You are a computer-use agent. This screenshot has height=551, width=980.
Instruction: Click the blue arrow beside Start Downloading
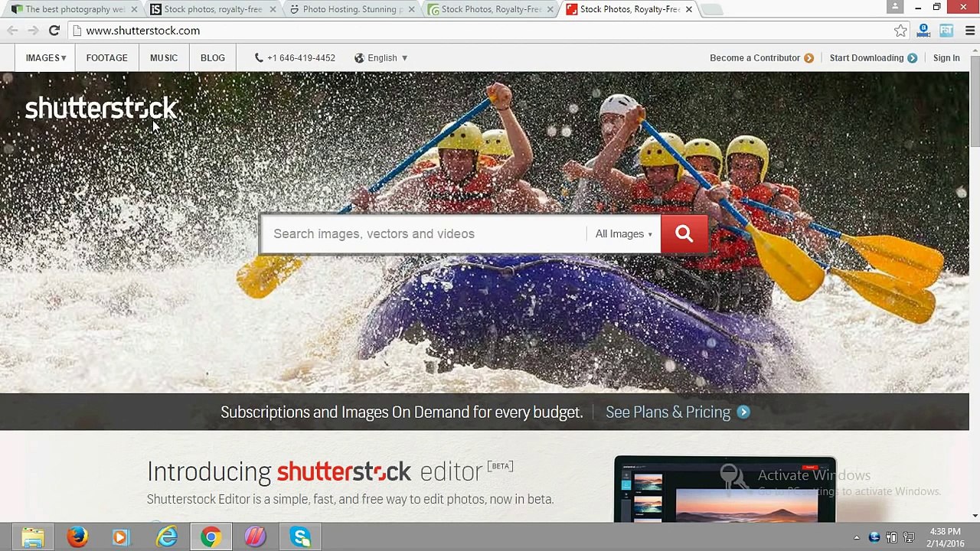tap(912, 58)
